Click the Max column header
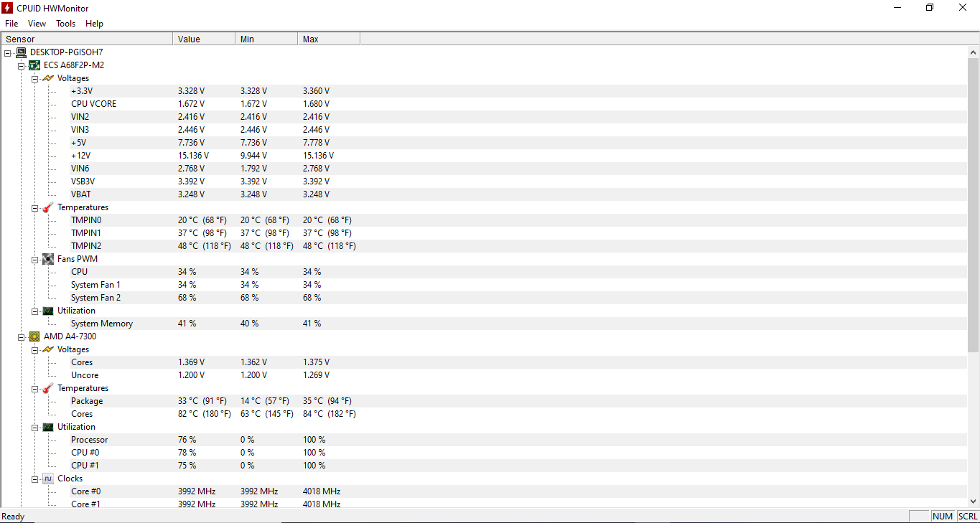This screenshot has height=523, width=980. click(329, 39)
